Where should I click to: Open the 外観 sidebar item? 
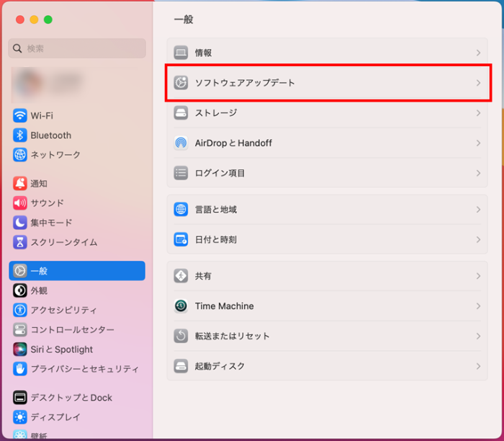39,290
